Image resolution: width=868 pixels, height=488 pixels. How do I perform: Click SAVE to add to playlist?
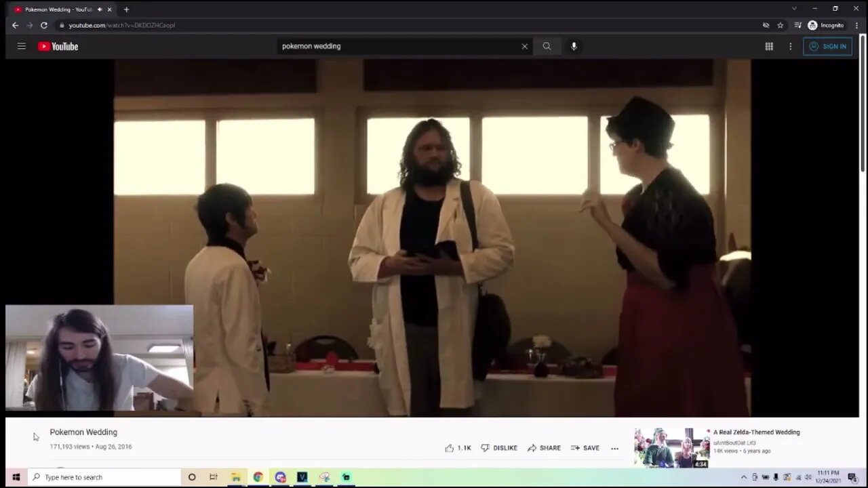click(x=585, y=448)
